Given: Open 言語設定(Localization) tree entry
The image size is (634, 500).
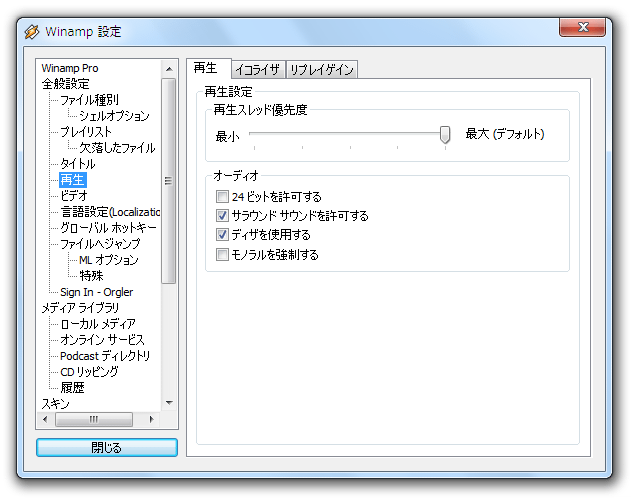Looking at the screenshot, I should [110, 212].
